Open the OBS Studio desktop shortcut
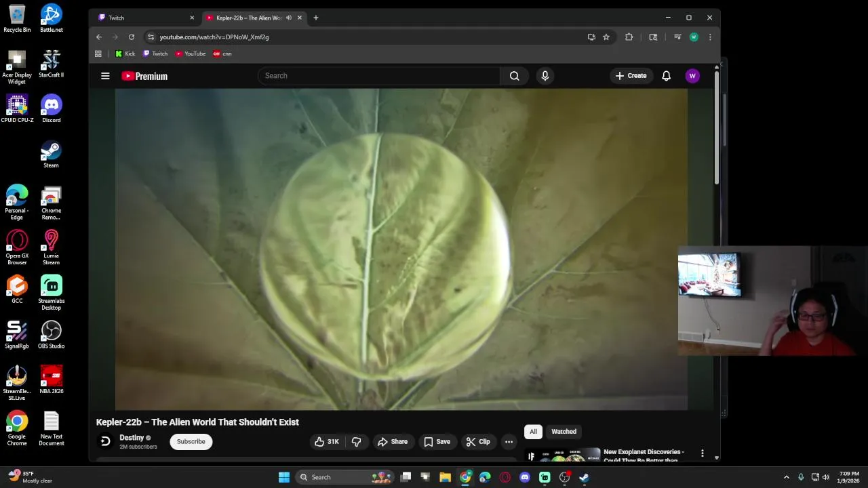Image resolution: width=868 pixels, height=488 pixels. coord(51,335)
